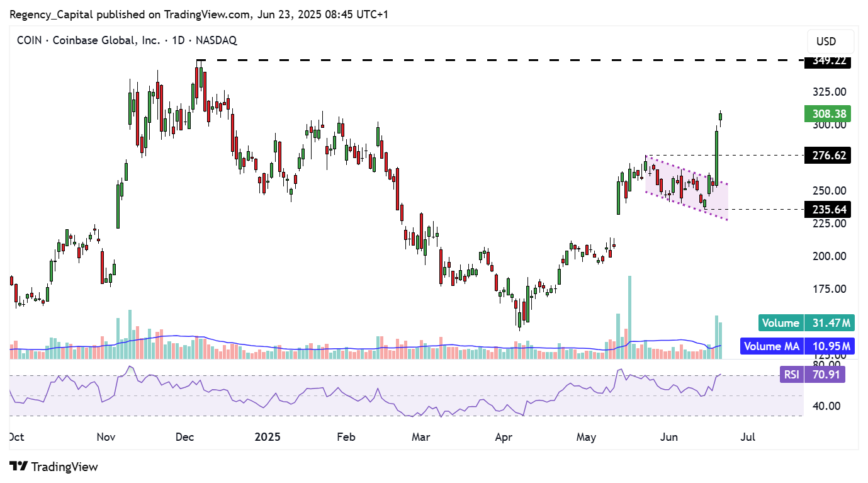Click the Dec time axis label
Image resolution: width=868 pixels, height=483 pixels.
pos(186,437)
